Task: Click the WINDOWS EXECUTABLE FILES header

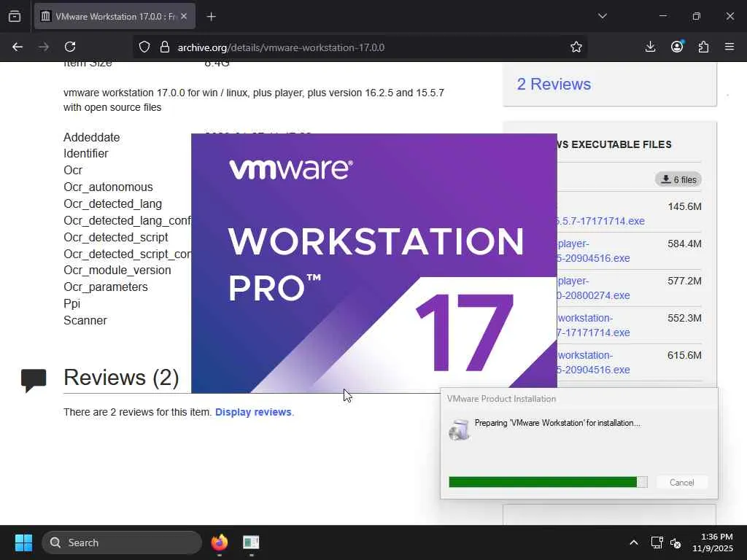Action: [614, 144]
